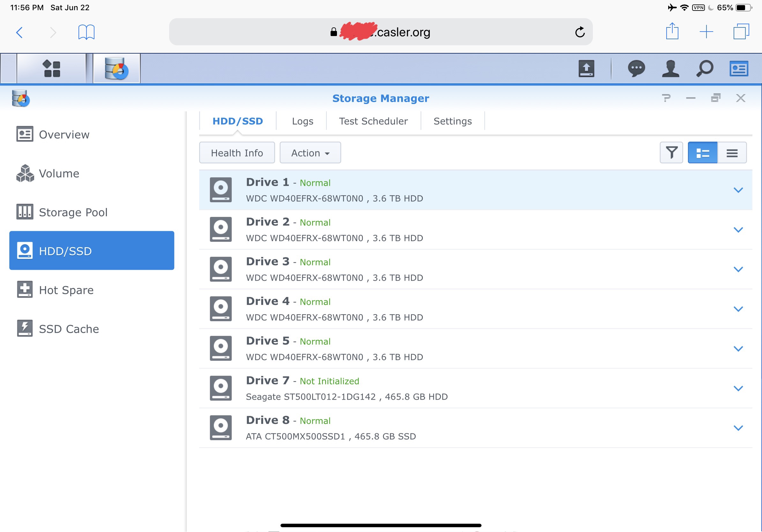
Task: Open the Action dropdown menu
Action: tap(310, 153)
